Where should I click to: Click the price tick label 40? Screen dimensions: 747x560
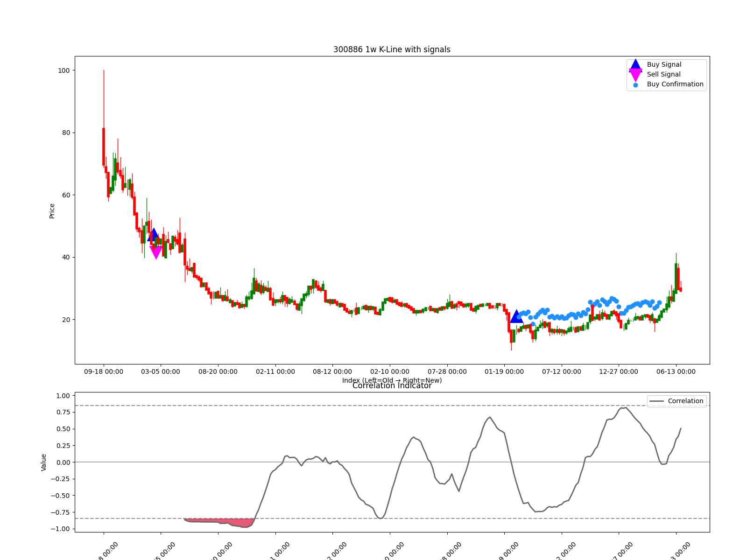tap(65, 258)
